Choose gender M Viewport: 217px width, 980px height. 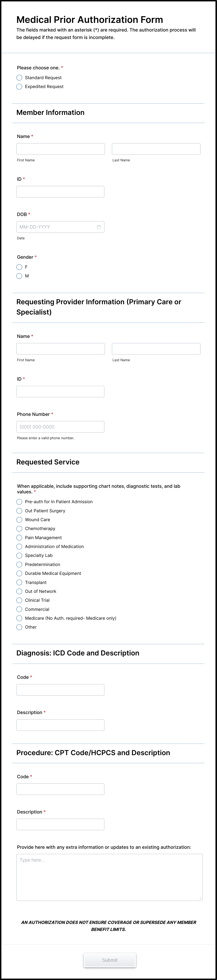[19, 276]
